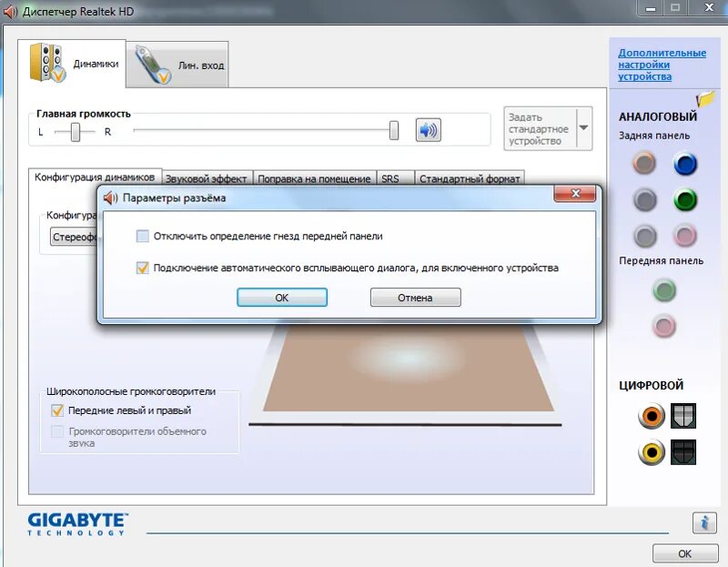Screen dimensions: 728x567
Task: Confirm the Параметры разъёма dialog with OK
Action: [282, 298]
